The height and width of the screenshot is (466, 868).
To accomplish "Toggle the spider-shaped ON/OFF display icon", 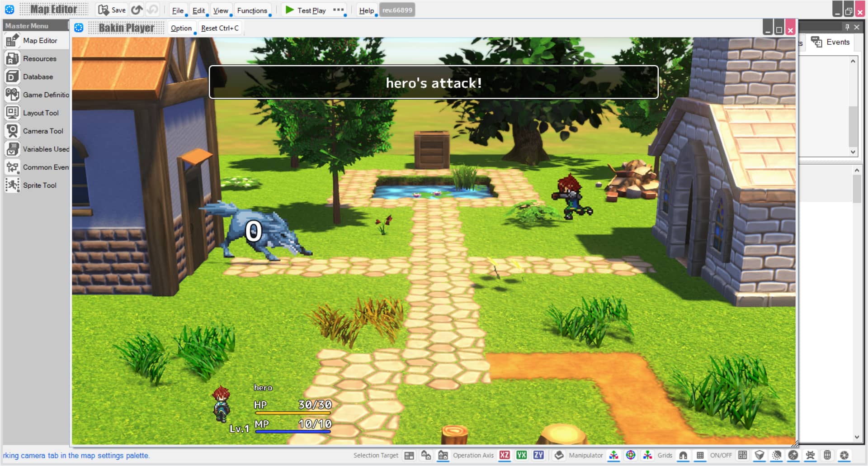I will tap(810, 455).
